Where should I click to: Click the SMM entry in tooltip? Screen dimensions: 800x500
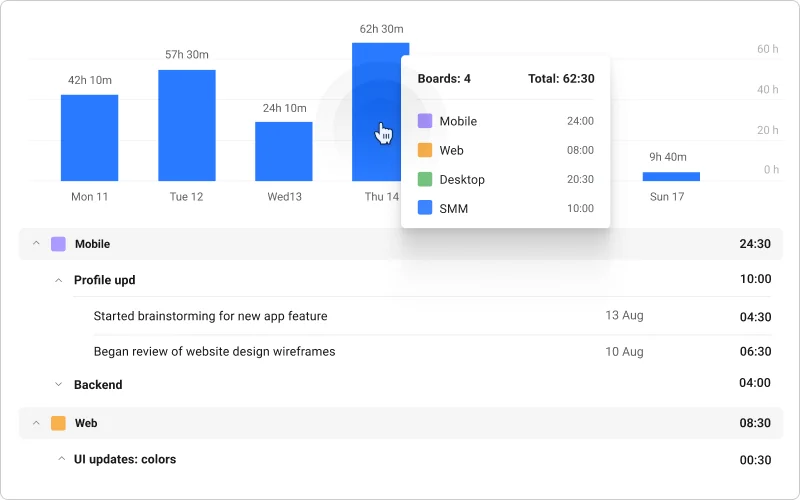pos(454,209)
